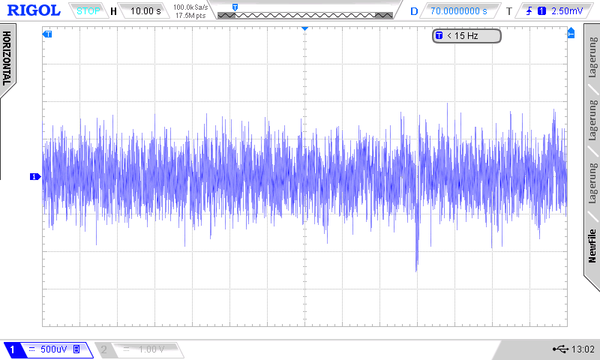Toggle channel 1 at 500uV
The height and width of the screenshot is (360, 600).
(48, 349)
